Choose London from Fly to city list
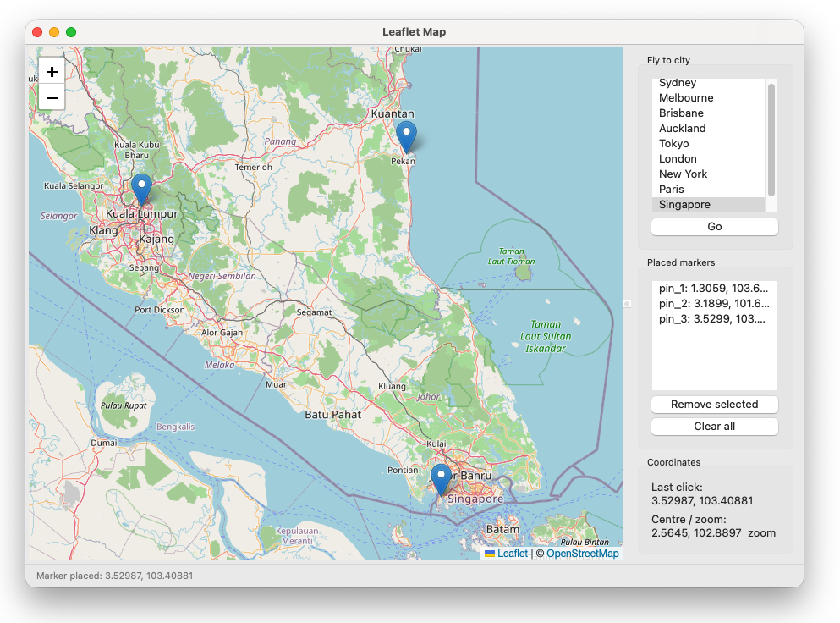Screen dimensions: 840x623 pos(678,159)
